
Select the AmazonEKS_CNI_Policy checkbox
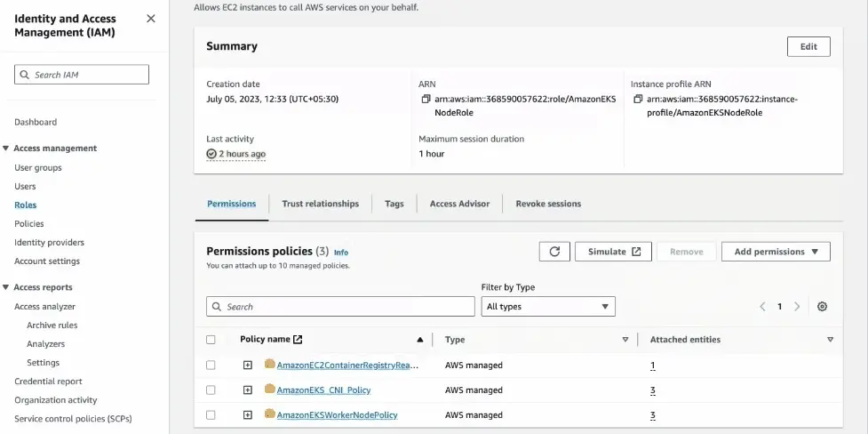[211, 390]
